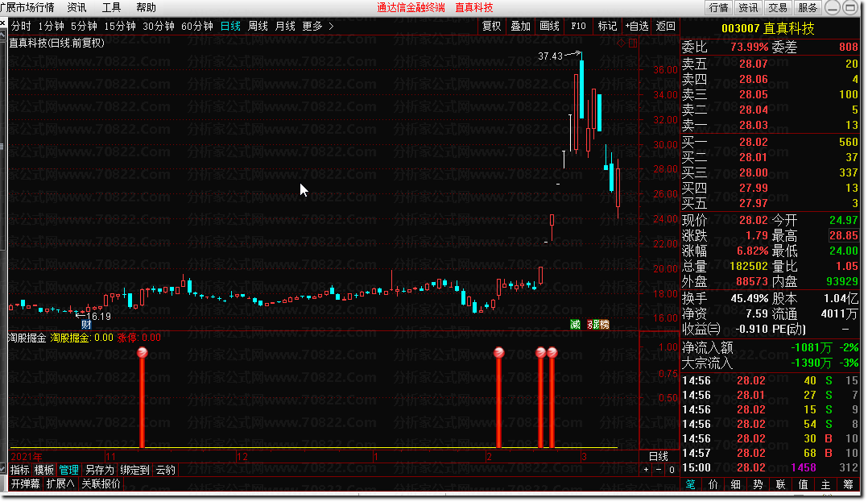This screenshot has height=502, width=868.
Task: Select the 15分钟 period tab
Action: pyautogui.click(x=120, y=26)
